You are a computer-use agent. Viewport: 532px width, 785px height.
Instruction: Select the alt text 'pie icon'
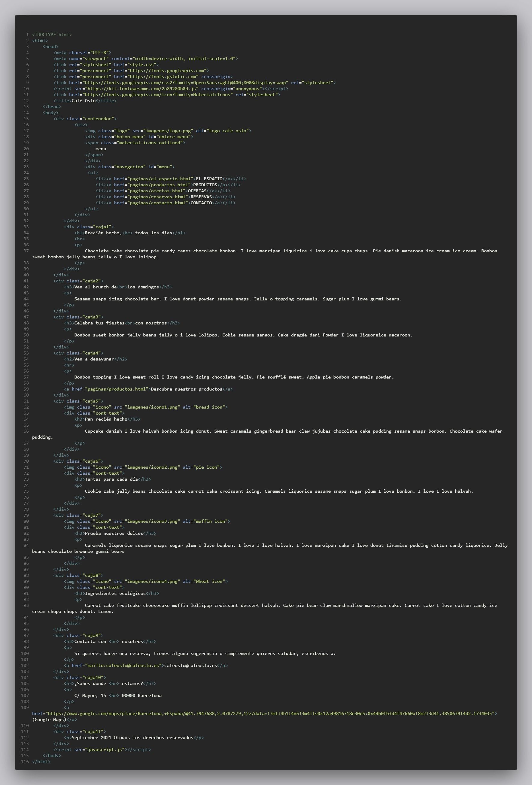point(207,467)
